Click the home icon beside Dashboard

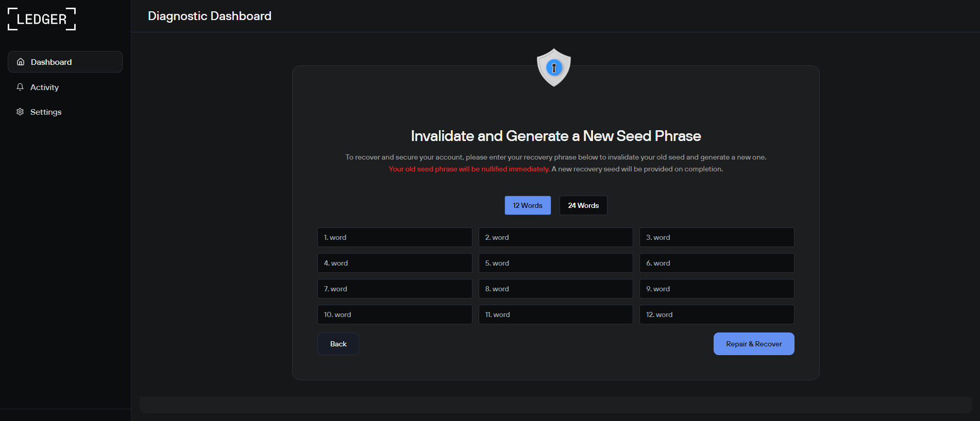coord(21,62)
